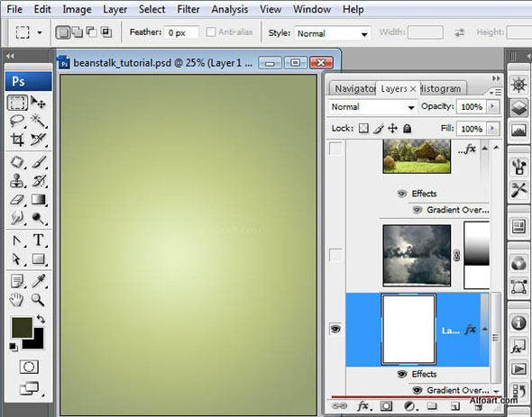Screen dimensions: 532x417
Task: Activate the Horizontal Type tool
Action: pyautogui.click(x=39, y=240)
